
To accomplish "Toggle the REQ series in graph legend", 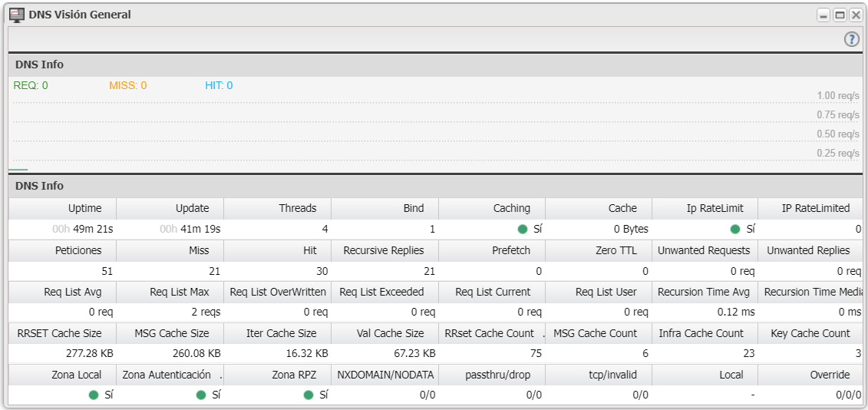I will tap(31, 85).
